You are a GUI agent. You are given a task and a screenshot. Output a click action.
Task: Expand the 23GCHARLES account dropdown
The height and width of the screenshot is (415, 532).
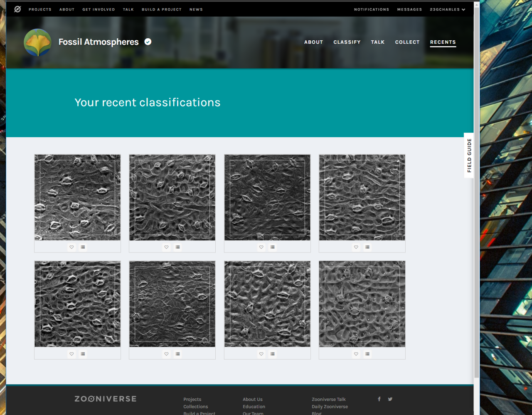coord(448,9)
